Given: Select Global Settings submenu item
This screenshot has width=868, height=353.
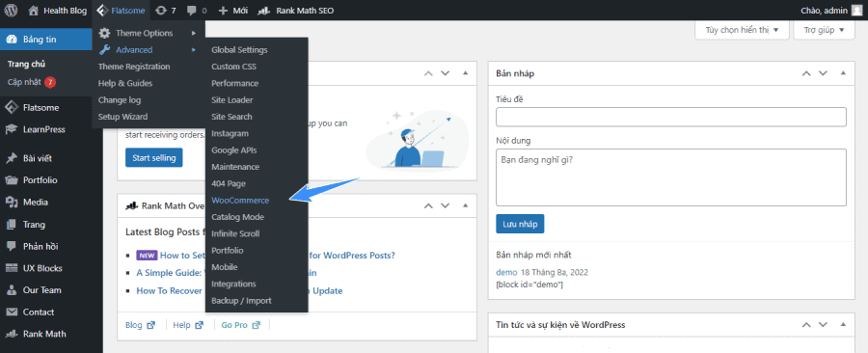Looking at the screenshot, I should [239, 50].
